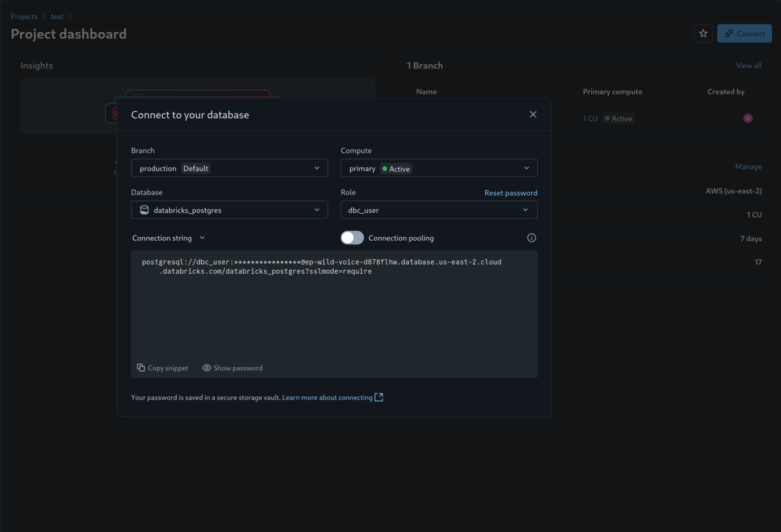Click the 7 days value in background panel
The image size is (781, 532).
pos(751,238)
